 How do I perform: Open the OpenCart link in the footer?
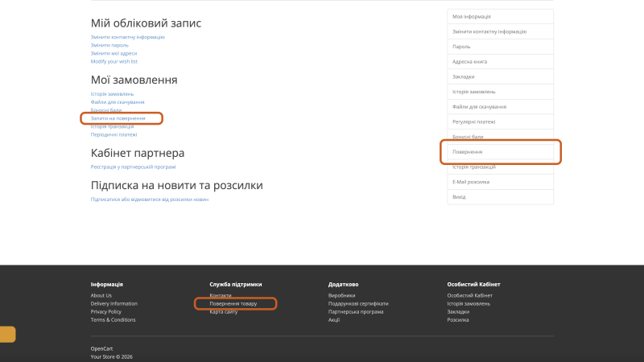point(101,349)
